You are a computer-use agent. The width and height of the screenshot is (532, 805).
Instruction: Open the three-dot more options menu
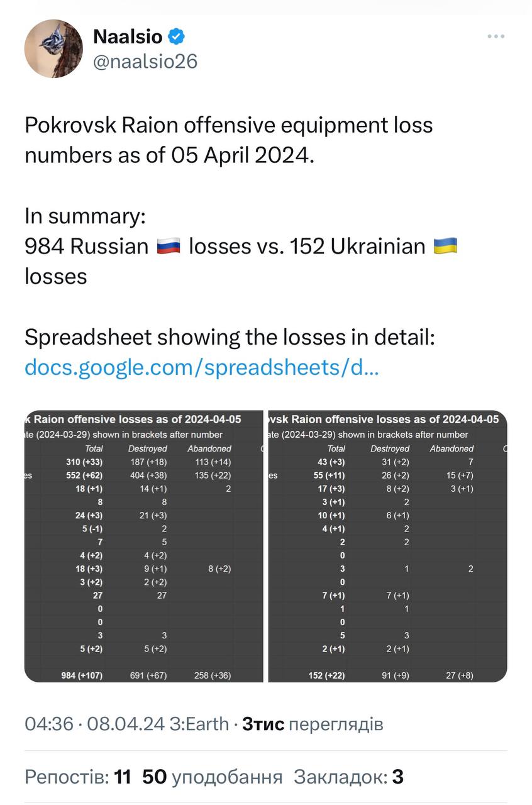[496, 37]
